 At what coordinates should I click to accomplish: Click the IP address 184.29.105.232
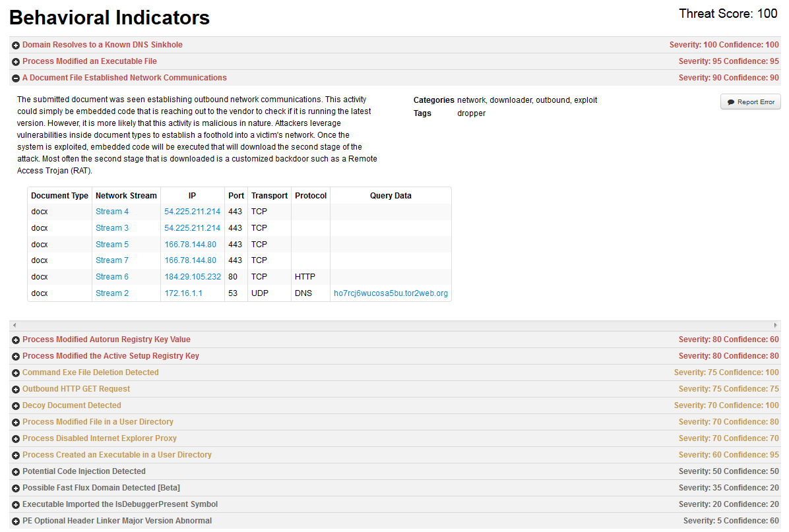[193, 277]
